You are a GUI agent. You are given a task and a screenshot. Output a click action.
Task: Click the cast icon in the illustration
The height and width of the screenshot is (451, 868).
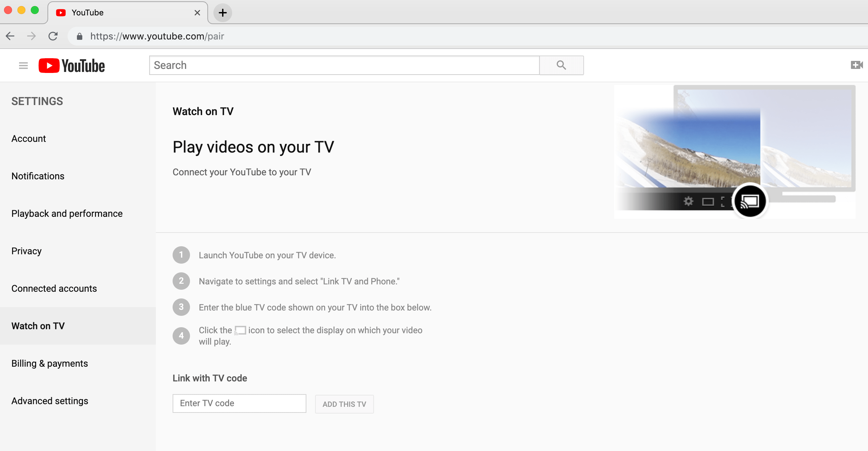pyautogui.click(x=749, y=201)
